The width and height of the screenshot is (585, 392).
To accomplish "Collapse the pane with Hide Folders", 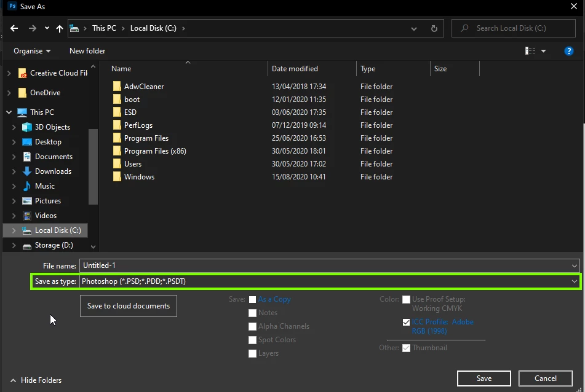I will click(x=36, y=380).
